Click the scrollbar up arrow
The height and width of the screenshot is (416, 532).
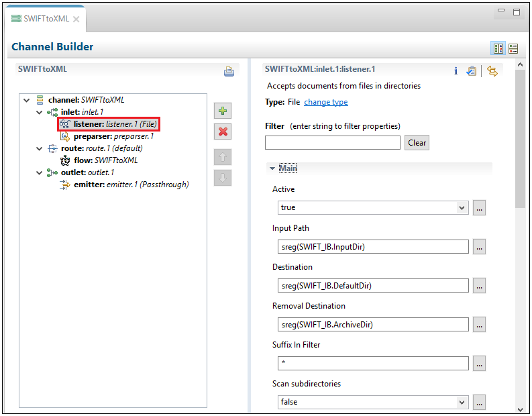[520, 64]
